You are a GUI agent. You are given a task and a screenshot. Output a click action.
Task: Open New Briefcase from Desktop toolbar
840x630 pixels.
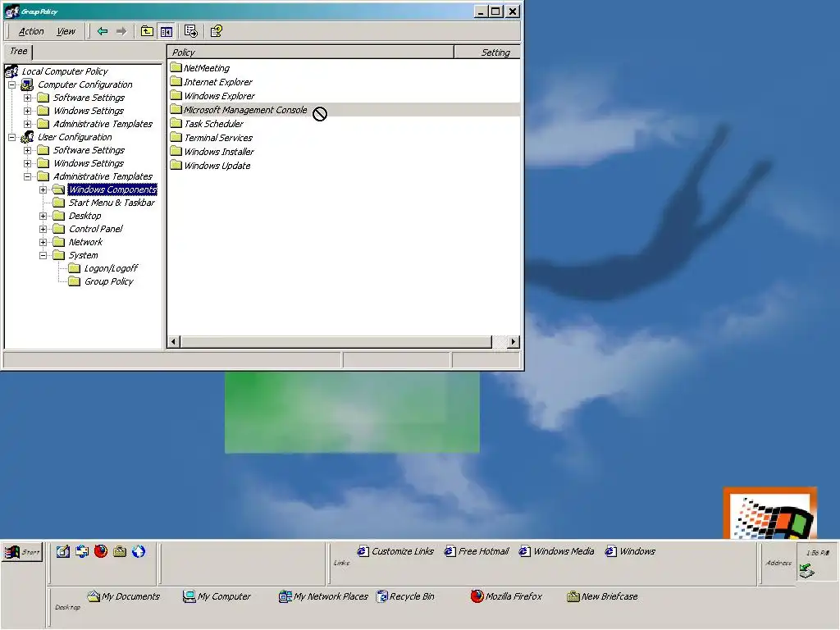tap(602, 596)
